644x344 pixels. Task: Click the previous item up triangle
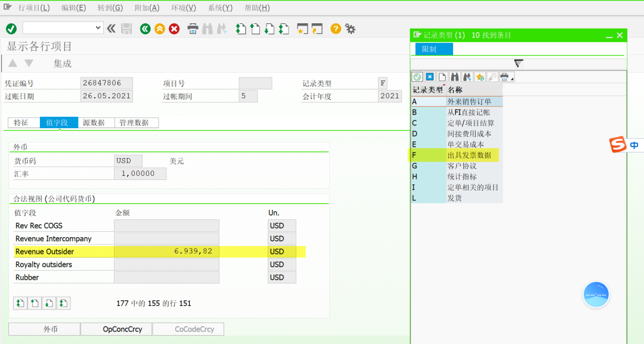13,63
